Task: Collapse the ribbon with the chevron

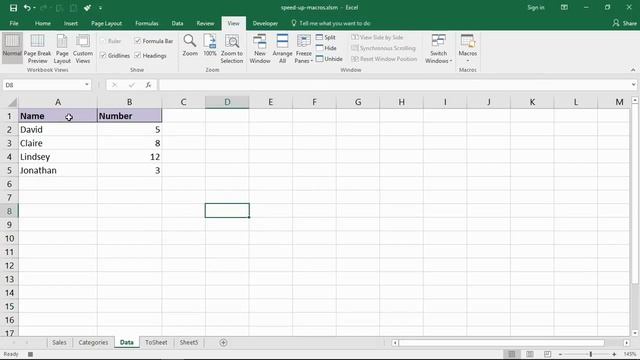Action: pos(633,70)
